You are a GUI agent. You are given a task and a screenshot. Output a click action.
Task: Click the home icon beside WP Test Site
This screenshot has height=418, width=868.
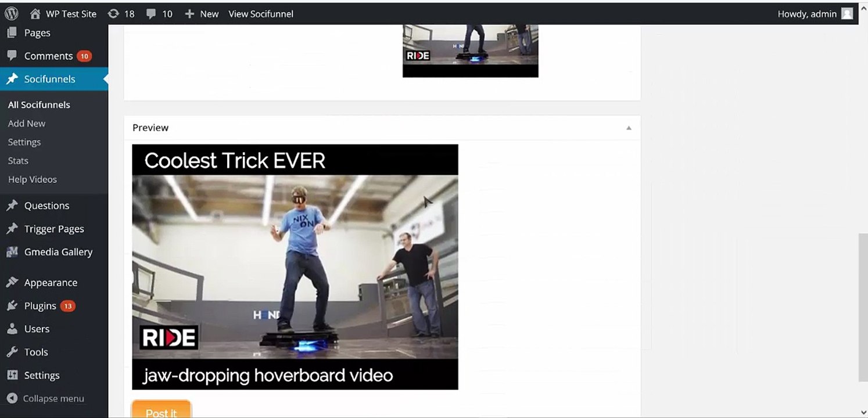point(35,13)
